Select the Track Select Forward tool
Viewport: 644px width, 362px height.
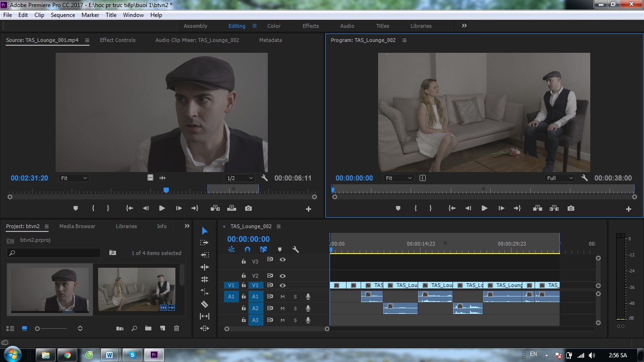[205, 243]
